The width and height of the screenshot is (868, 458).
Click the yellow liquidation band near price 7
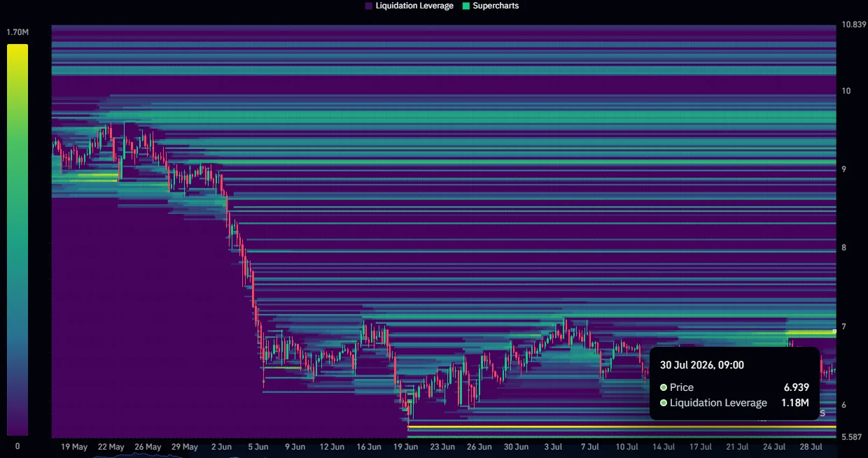click(x=811, y=332)
